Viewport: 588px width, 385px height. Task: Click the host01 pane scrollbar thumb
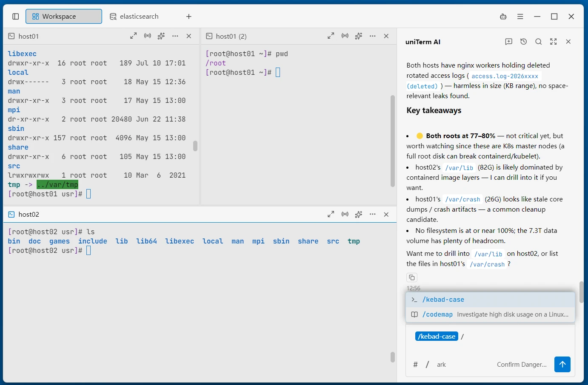(195, 146)
